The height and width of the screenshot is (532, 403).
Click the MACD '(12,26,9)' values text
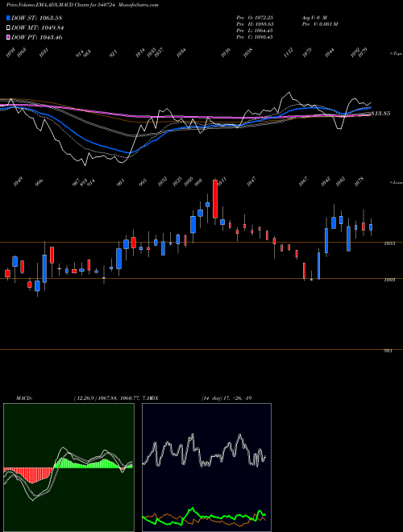pyautogui.click(x=111, y=398)
